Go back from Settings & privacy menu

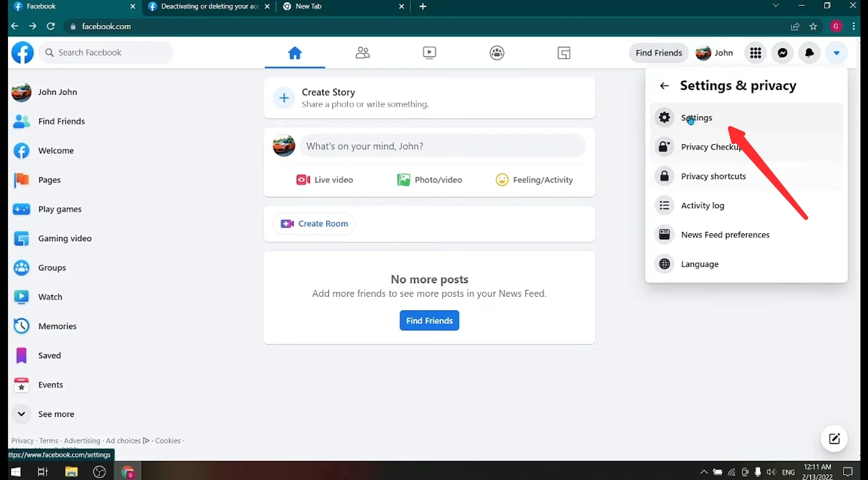[x=664, y=86]
